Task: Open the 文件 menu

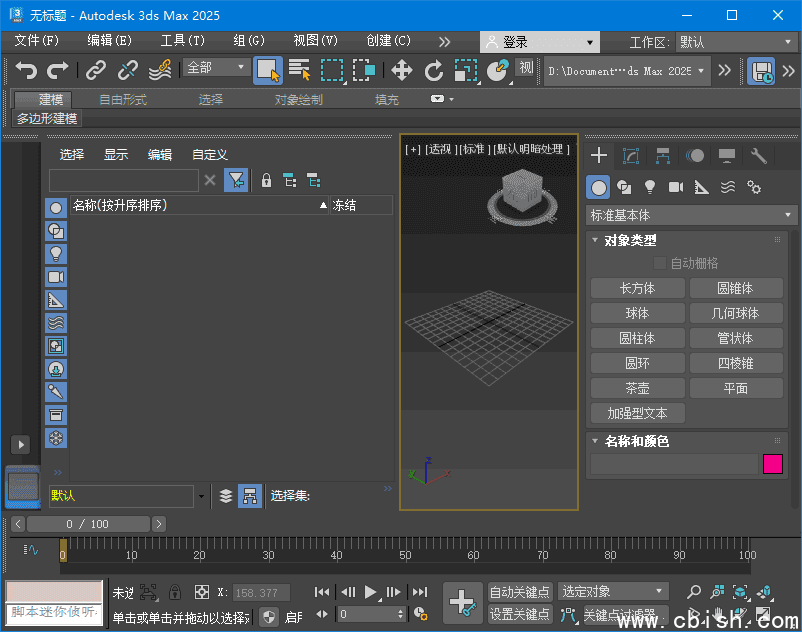Action: point(35,41)
